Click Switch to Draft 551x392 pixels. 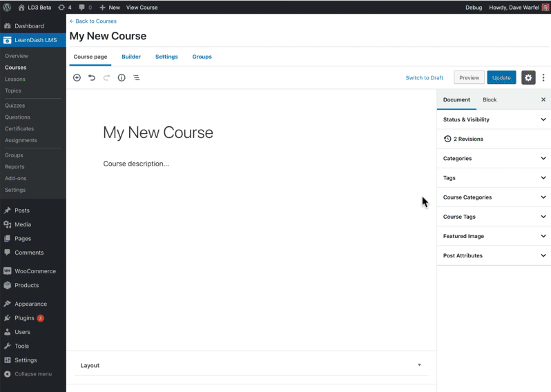tap(425, 78)
